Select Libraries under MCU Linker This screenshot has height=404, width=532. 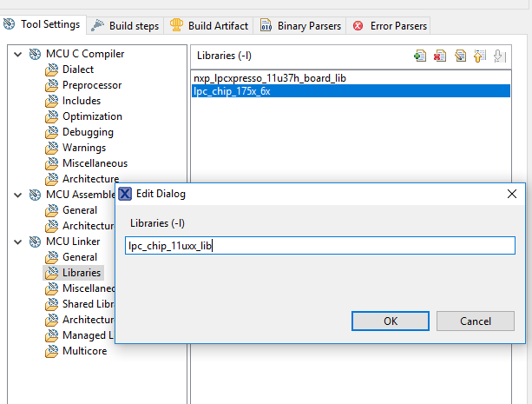click(82, 273)
